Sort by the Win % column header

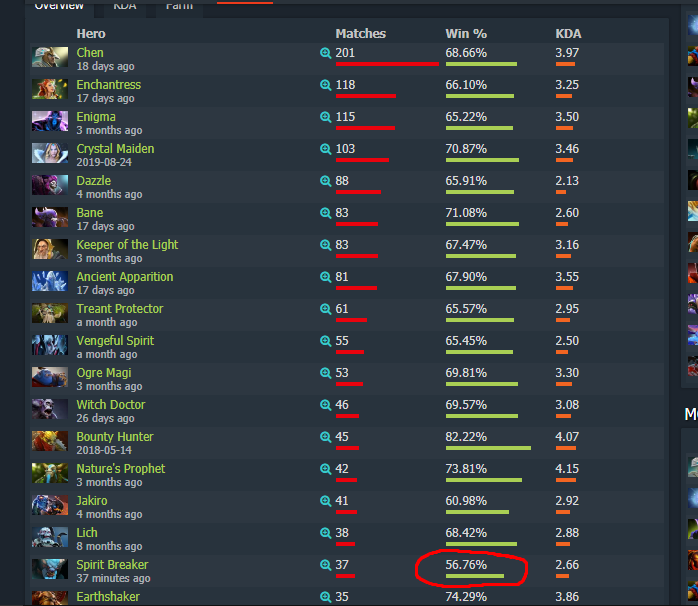click(466, 34)
